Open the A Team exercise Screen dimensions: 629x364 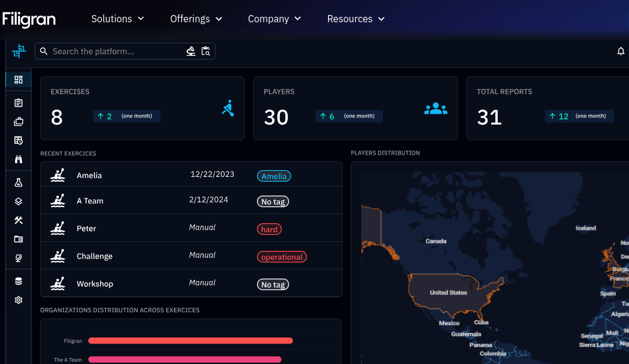[x=191, y=200]
